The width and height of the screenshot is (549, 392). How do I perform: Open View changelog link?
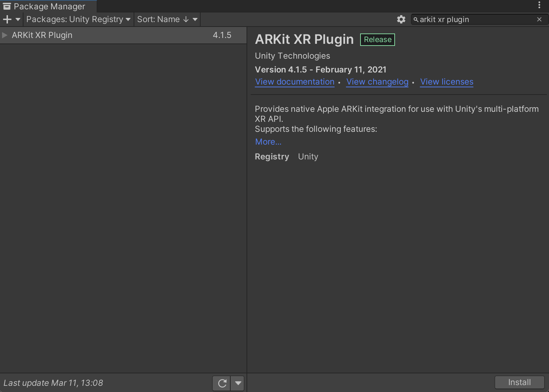377,82
